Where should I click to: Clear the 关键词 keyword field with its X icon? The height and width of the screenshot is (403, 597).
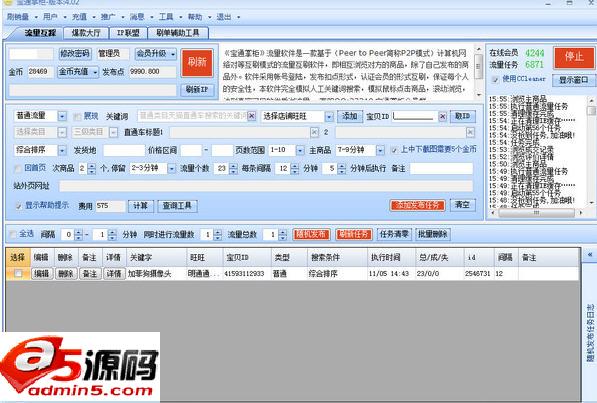(x=252, y=116)
